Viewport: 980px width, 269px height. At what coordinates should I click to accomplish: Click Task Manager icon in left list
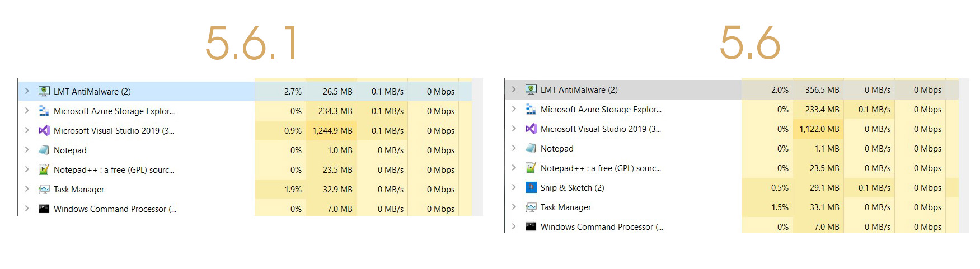click(x=44, y=189)
